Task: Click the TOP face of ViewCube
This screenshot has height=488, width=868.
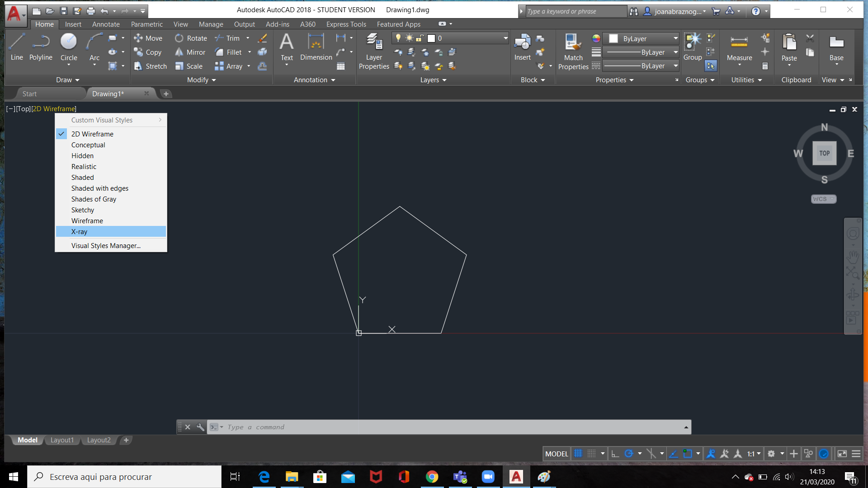Action: (825, 153)
